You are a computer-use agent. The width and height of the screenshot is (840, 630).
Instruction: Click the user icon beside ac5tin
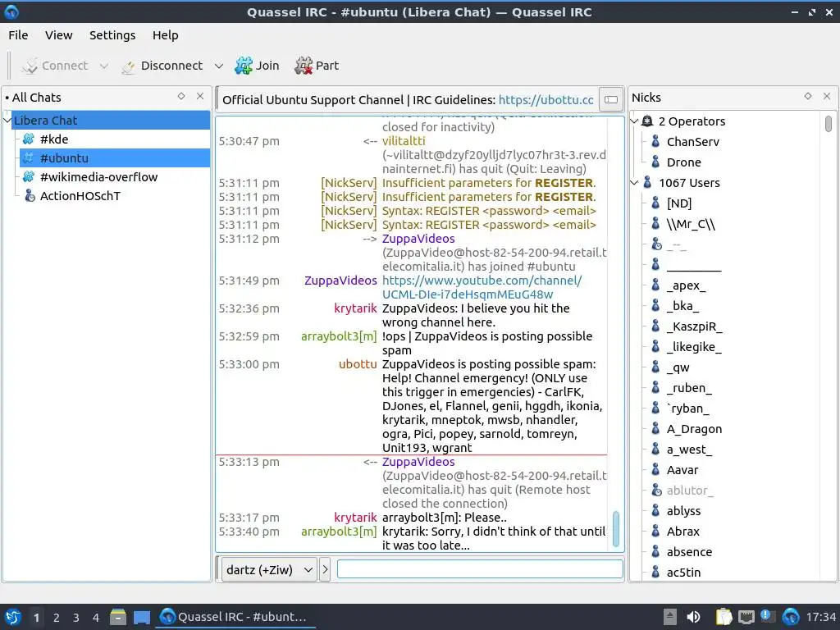[655, 572]
